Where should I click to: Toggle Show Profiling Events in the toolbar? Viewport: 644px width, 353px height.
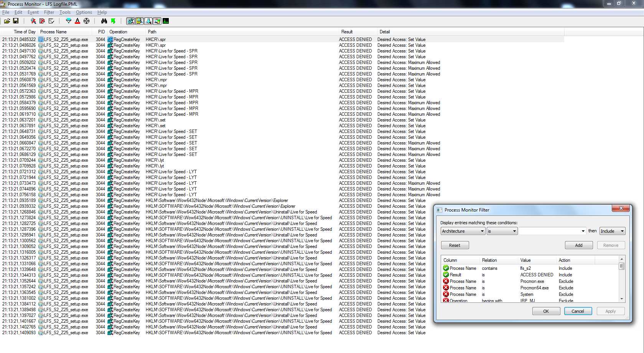(x=166, y=21)
